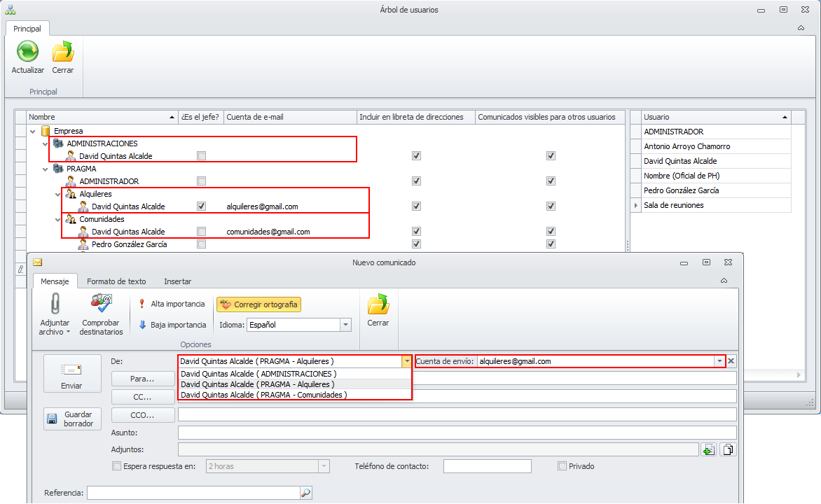
Task: Click the Enviar envelope button
Action: click(x=71, y=373)
